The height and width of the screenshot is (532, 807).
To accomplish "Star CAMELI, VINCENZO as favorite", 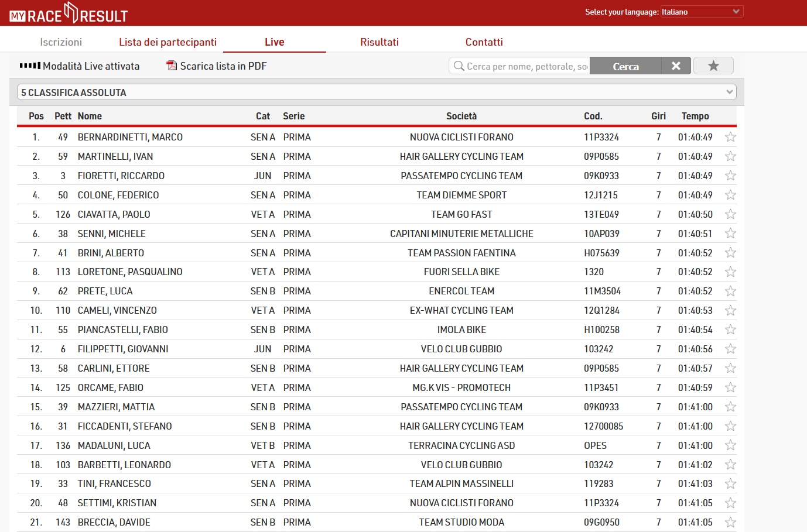I will coord(730,310).
